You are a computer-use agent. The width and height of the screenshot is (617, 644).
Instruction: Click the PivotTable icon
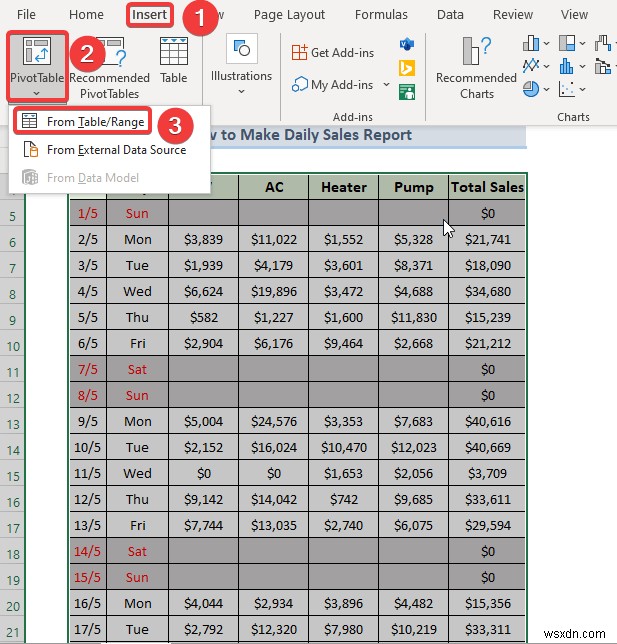tap(37, 52)
